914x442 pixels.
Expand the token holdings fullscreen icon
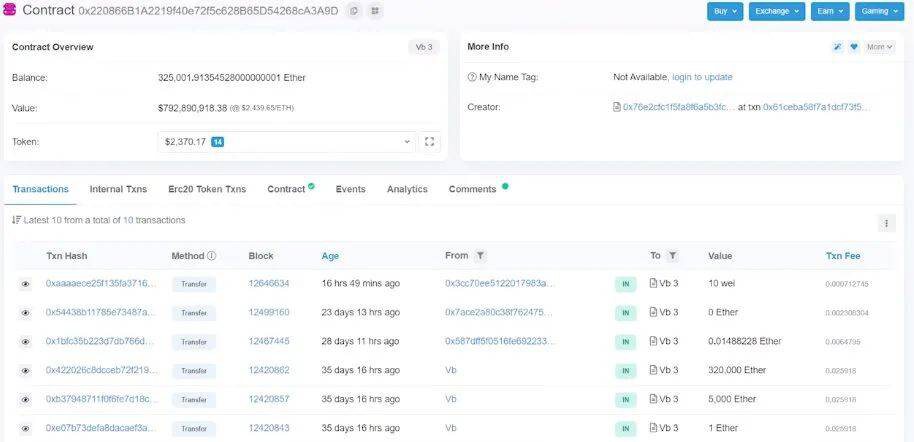(430, 142)
